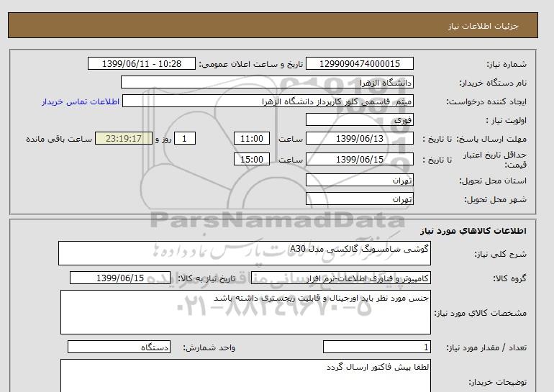The image size is (554, 392).
Task: Click the label تاریخ و ساعت اعلان عمومی
Action: [x=250, y=64]
